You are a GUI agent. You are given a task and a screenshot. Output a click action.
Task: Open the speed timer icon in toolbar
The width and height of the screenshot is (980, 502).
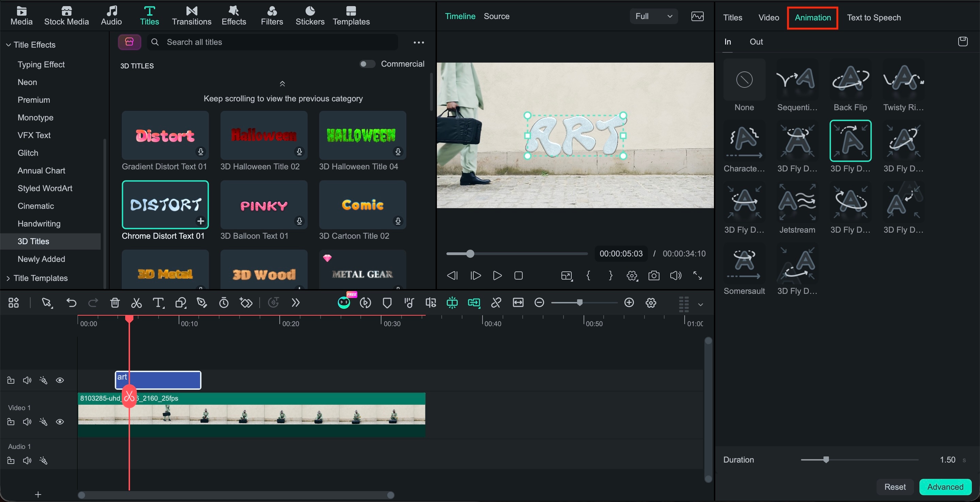click(x=224, y=303)
